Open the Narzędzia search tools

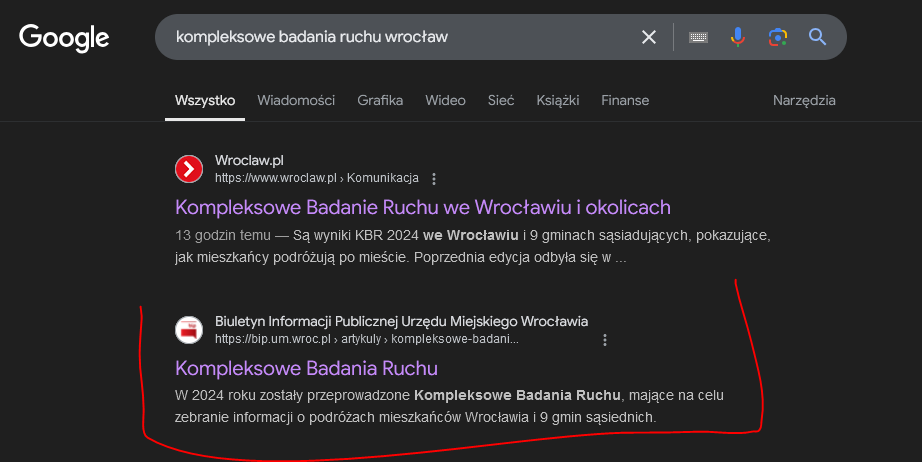tap(804, 101)
